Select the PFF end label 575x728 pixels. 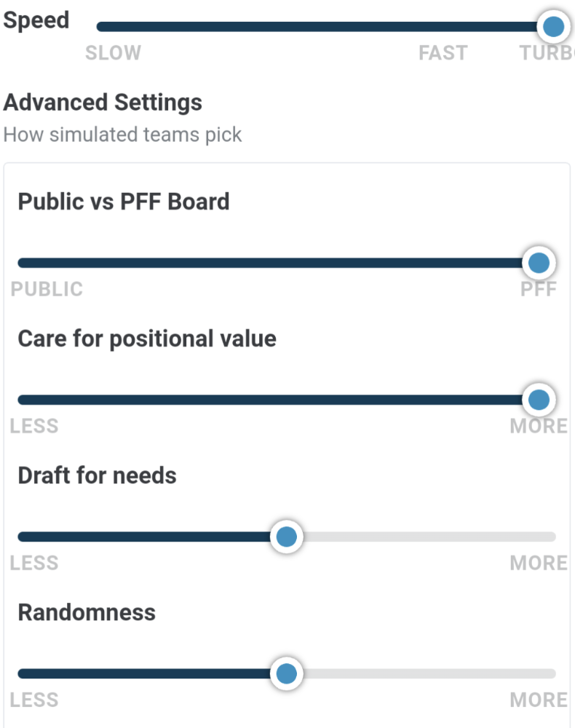(x=539, y=289)
